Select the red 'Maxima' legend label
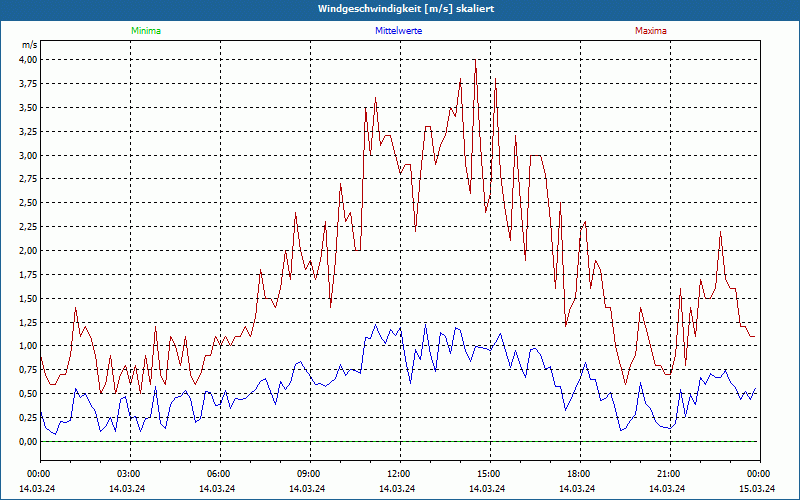The width and height of the screenshot is (800, 500). (x=651, y=31)
